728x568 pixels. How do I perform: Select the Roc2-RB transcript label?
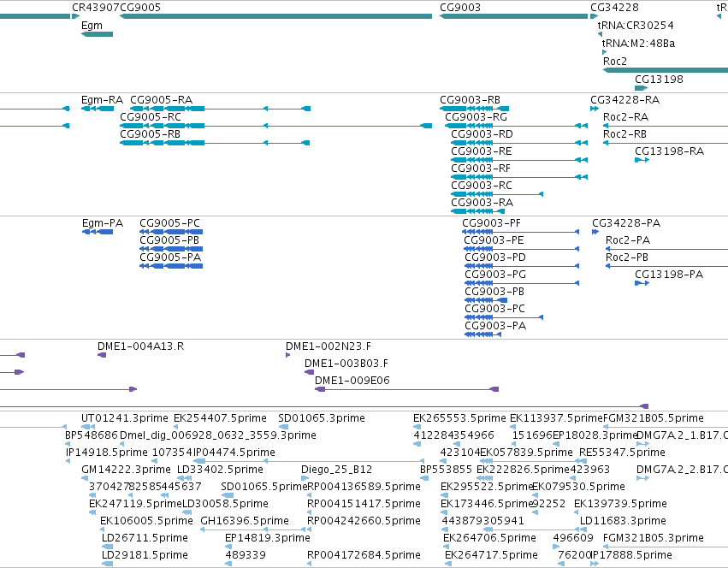(x=624, y=134)
